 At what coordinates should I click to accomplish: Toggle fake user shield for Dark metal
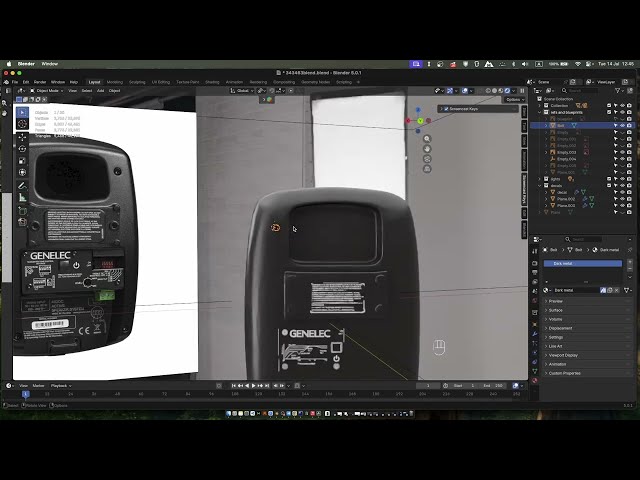click(x=603, y=290)
